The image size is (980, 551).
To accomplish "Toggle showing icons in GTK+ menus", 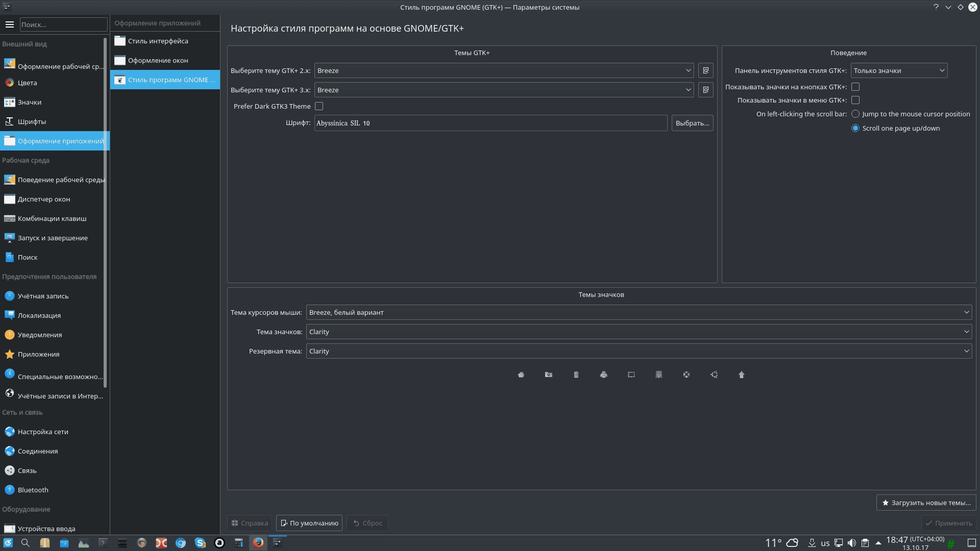I will (855, 100).
